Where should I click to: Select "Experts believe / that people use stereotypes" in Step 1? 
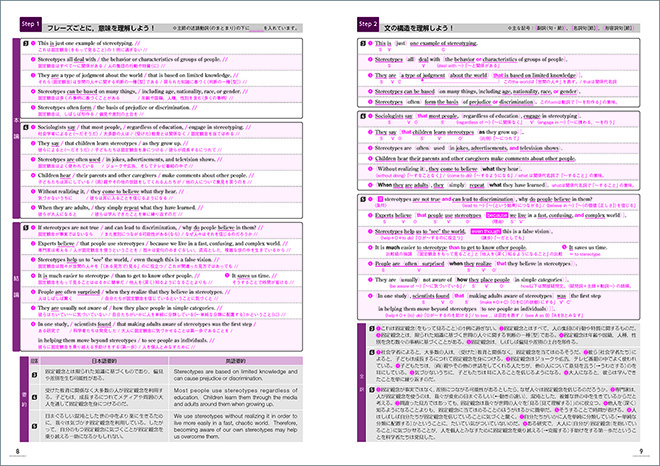click(x=163, y=244)
